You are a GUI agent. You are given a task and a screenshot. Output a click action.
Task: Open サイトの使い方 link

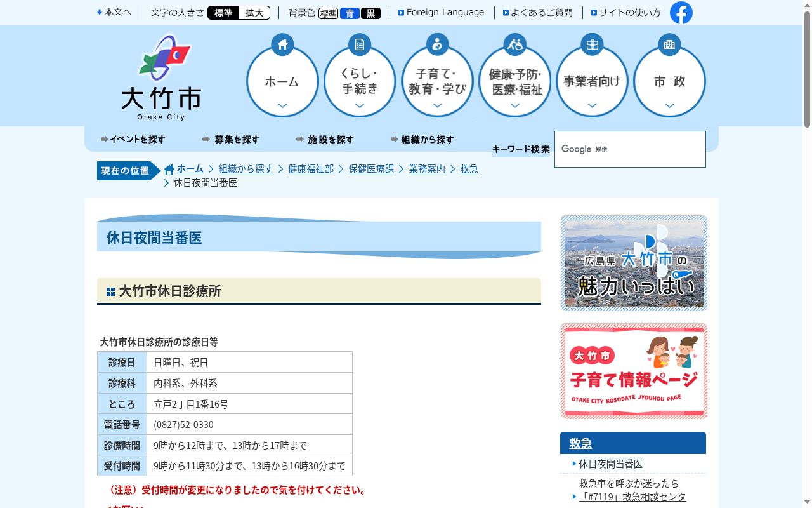pyautogui.click(x=625, y=12)
